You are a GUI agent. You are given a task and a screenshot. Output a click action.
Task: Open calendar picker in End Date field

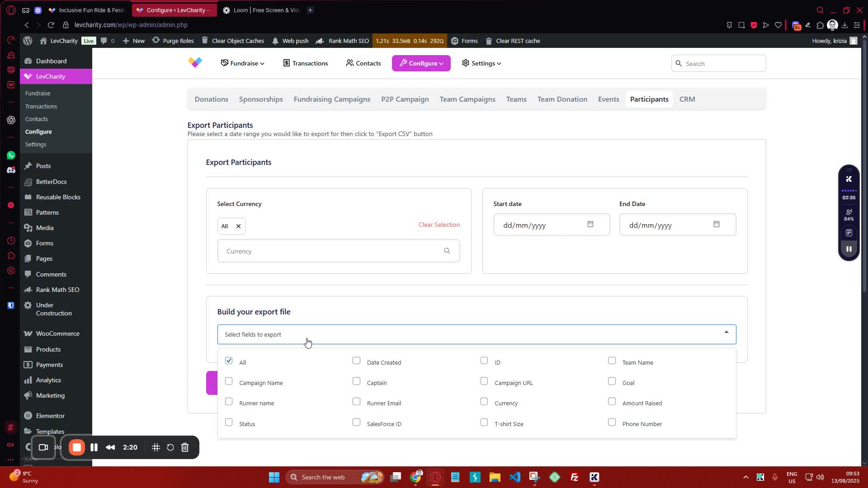pyautogui.click(x=716, y=225)
